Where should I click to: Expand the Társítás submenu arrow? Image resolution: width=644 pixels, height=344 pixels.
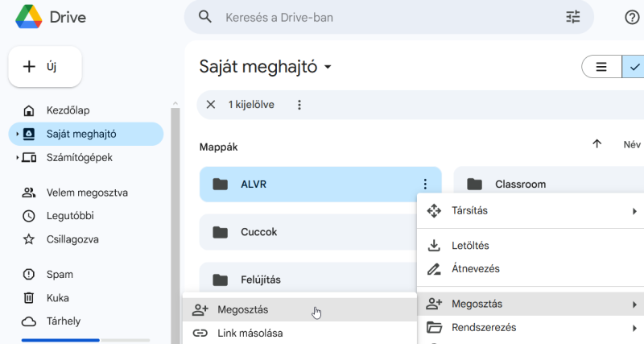point(634,211)
